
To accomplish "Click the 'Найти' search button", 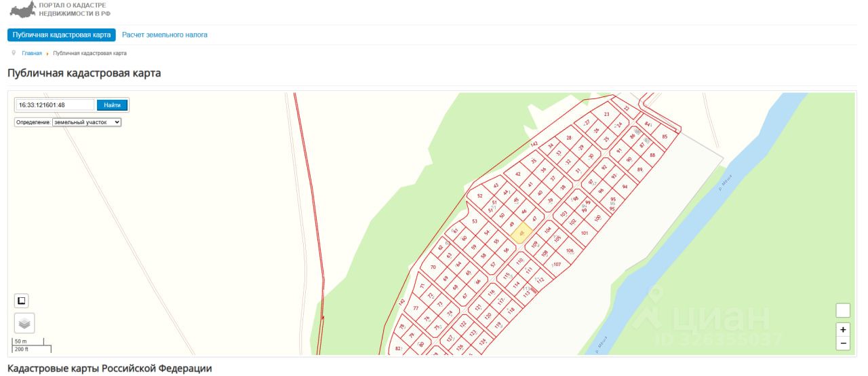I will [112, 105].
